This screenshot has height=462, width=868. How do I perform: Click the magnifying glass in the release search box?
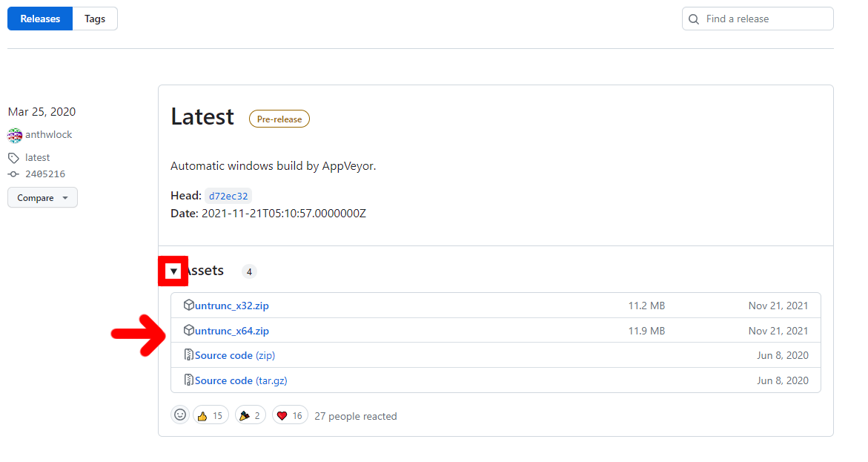point(693,19)
